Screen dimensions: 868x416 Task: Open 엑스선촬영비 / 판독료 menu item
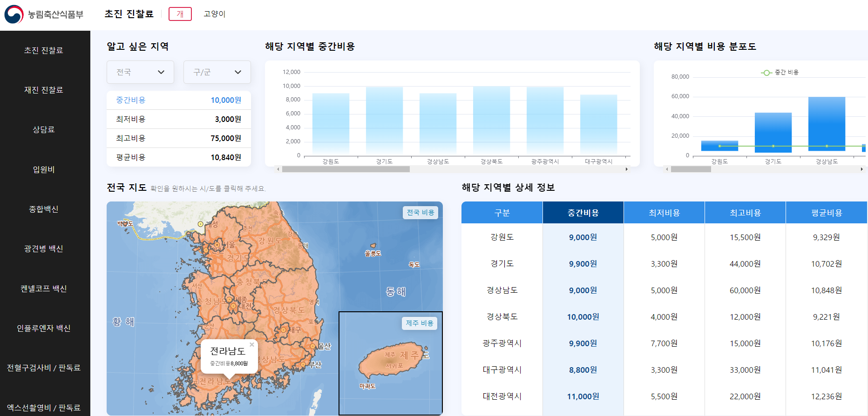click(x=44, y=408)
